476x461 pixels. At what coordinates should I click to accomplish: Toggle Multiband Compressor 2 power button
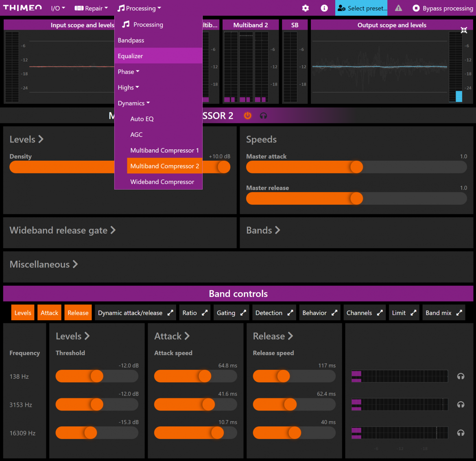click(x=247, y=116)
